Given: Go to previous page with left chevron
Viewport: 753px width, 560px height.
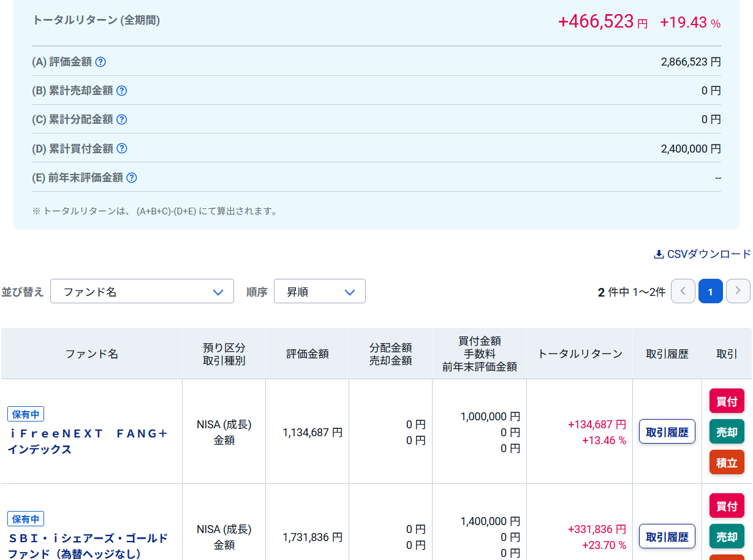Looking at the screenshot, I should pos(683,291).
